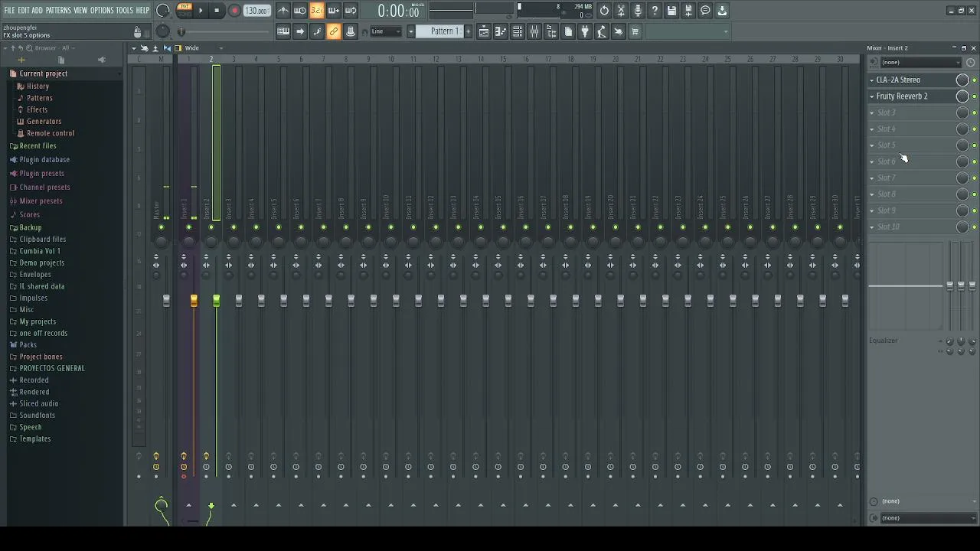Click CLA-2A Stereo mix level knob

tap(962, 80)
